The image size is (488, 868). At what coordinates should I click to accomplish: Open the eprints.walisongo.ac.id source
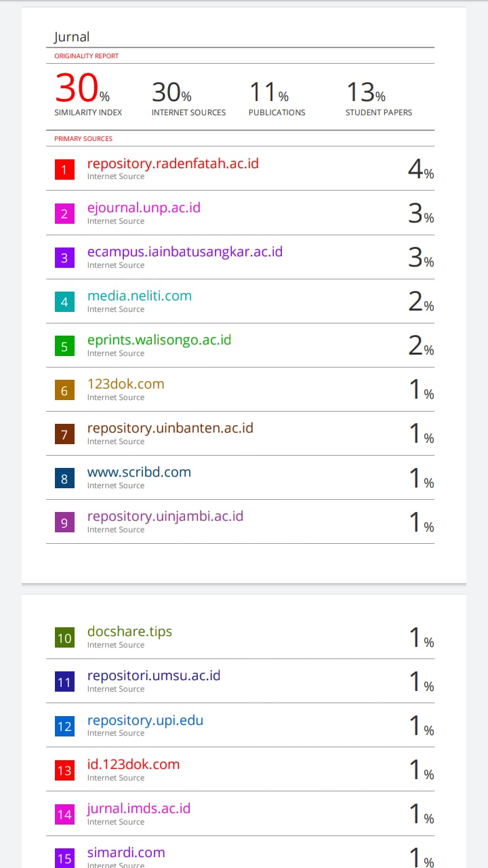coord(159,340)
